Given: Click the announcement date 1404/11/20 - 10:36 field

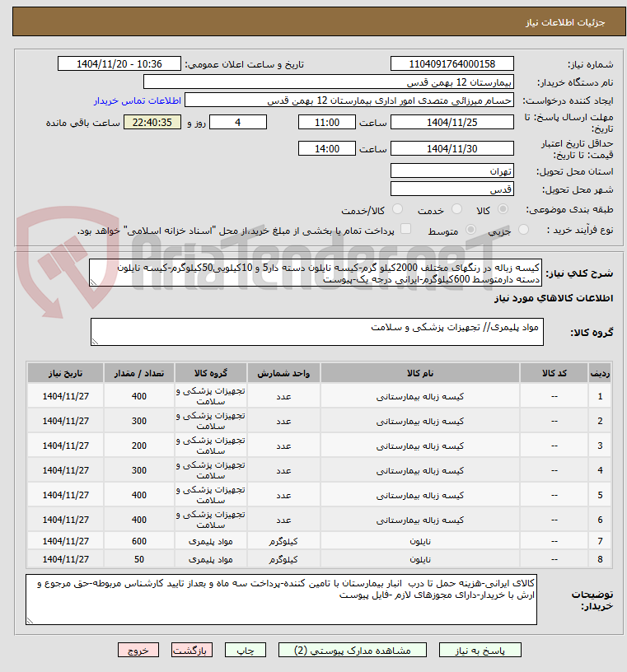Looking at the screenshot, I should pyautogui.click(x=119, y=64).
